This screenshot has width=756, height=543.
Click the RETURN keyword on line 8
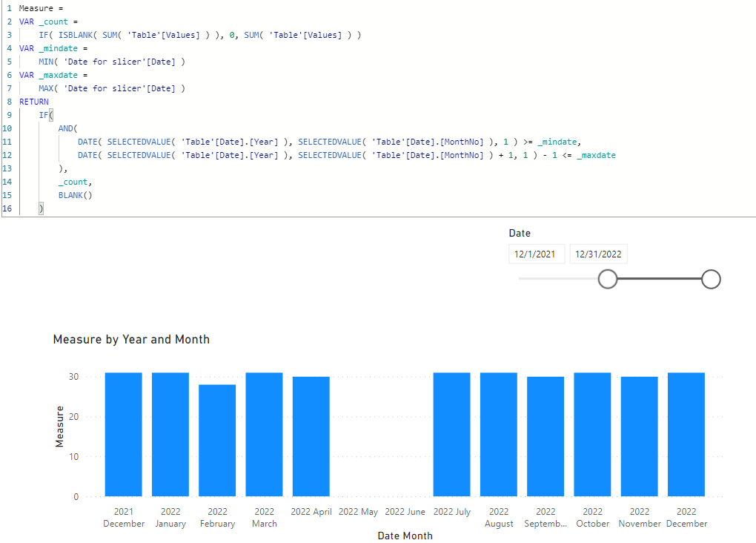pyautogui.click(x=34, y=102)
